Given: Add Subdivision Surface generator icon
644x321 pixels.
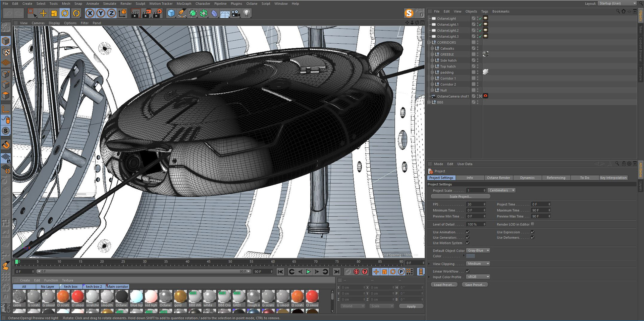Looking at the screenshot, I should tap(193, 13).
